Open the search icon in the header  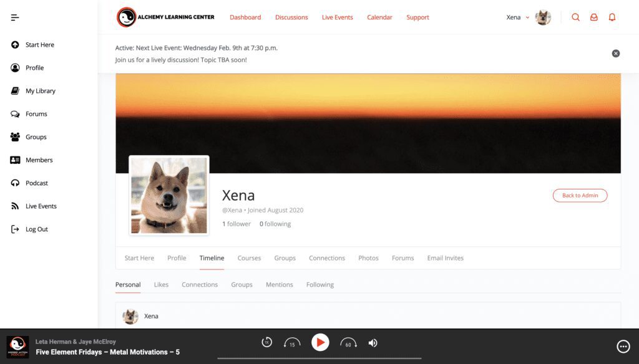pyautogui.click(x=575, y=17)
